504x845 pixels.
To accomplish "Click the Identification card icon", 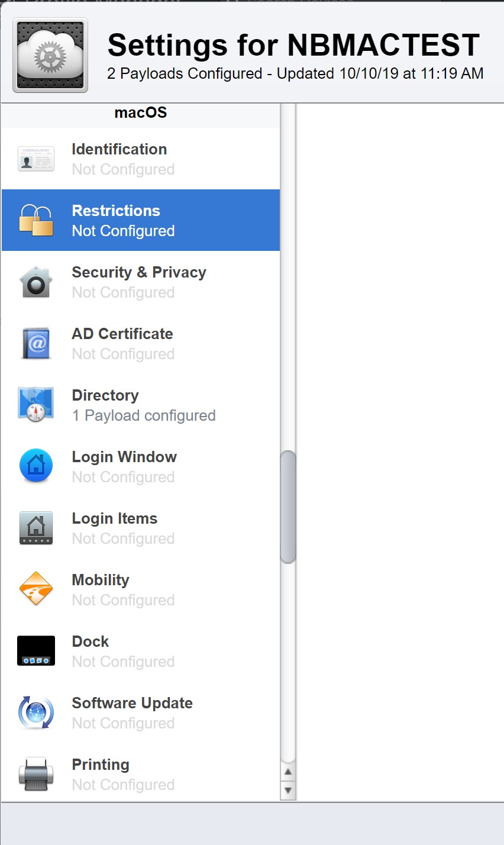I will (x=36, y=159).
